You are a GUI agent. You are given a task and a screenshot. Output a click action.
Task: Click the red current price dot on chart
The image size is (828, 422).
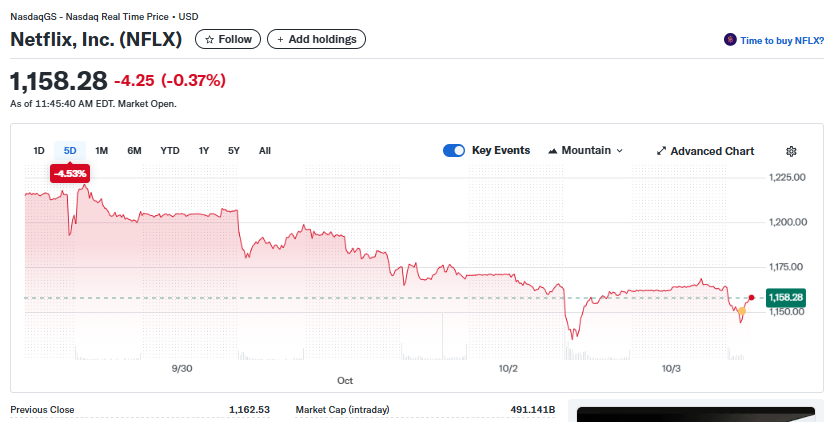click(x=751, y=297)
